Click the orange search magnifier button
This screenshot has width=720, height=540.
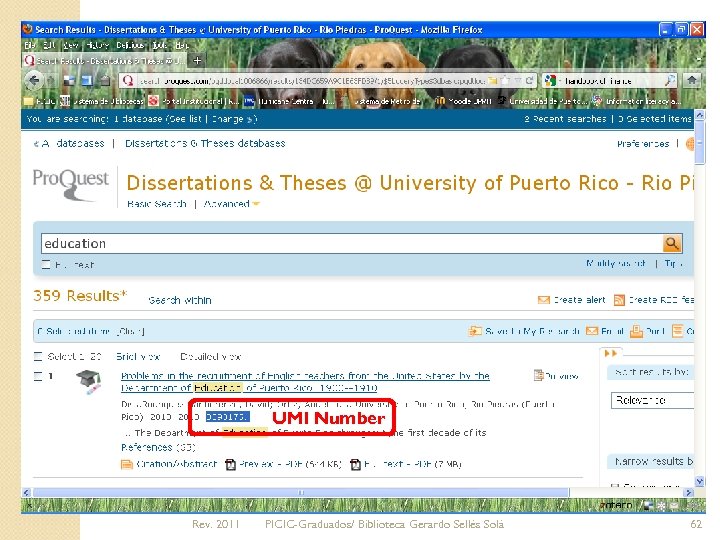click(672, 243)
